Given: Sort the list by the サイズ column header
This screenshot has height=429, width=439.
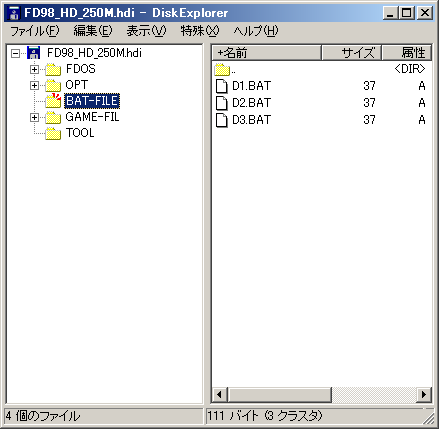Looking at the screenshot, I should (351, 53).
